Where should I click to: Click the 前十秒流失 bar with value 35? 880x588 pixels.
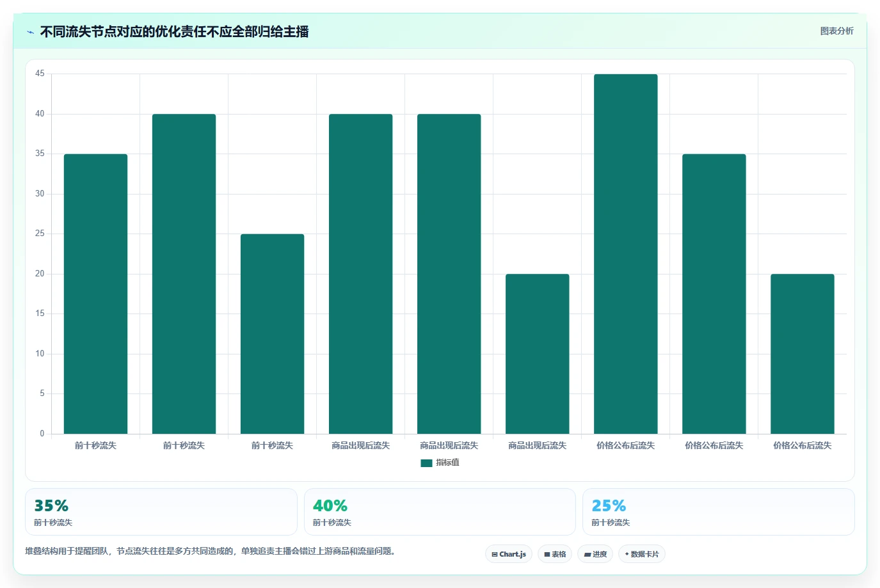click(x=95, y=294)
